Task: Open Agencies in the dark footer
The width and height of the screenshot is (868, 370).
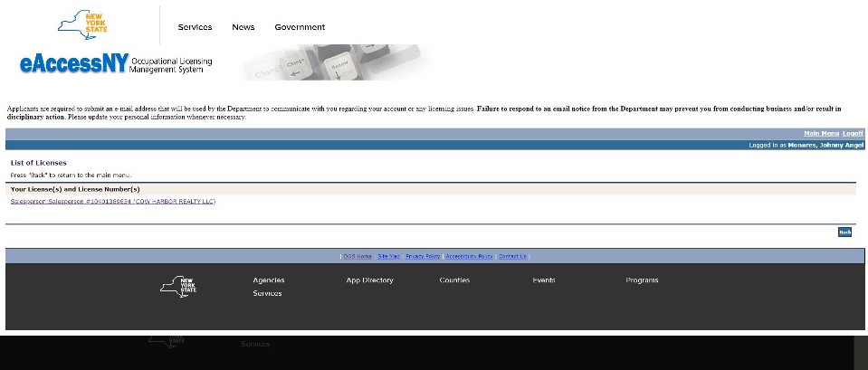Action: pyautogui.click(x=269, y=280)
